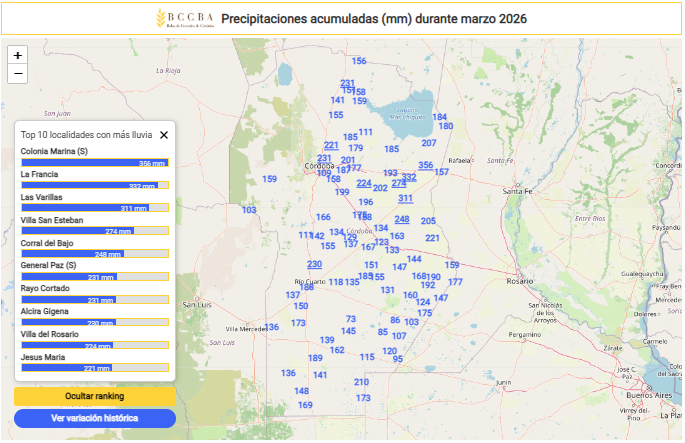Viewport: 685px width, 443px height.
Task: Choose Villa San Esteban in the list
Action: click(52, 220)
